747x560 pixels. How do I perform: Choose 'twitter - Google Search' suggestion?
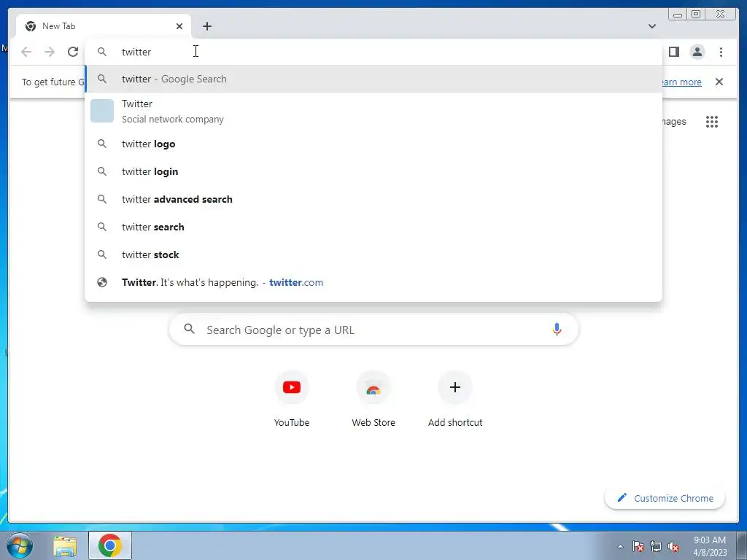(373, 79)
